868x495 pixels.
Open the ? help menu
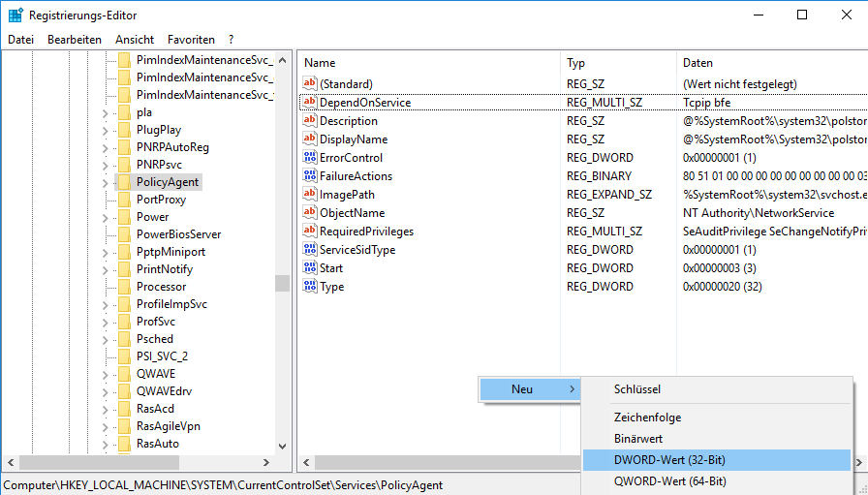pos(231,40)
